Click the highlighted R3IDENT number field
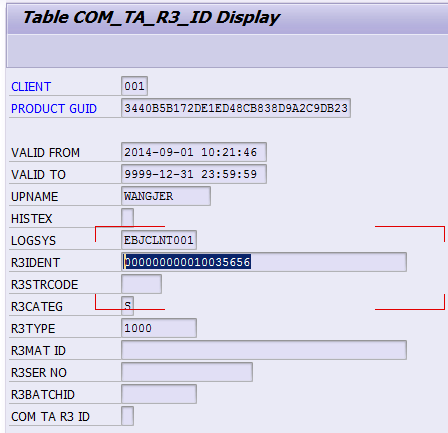The height and width of the screenshot is (433, 448). [264, 262]
